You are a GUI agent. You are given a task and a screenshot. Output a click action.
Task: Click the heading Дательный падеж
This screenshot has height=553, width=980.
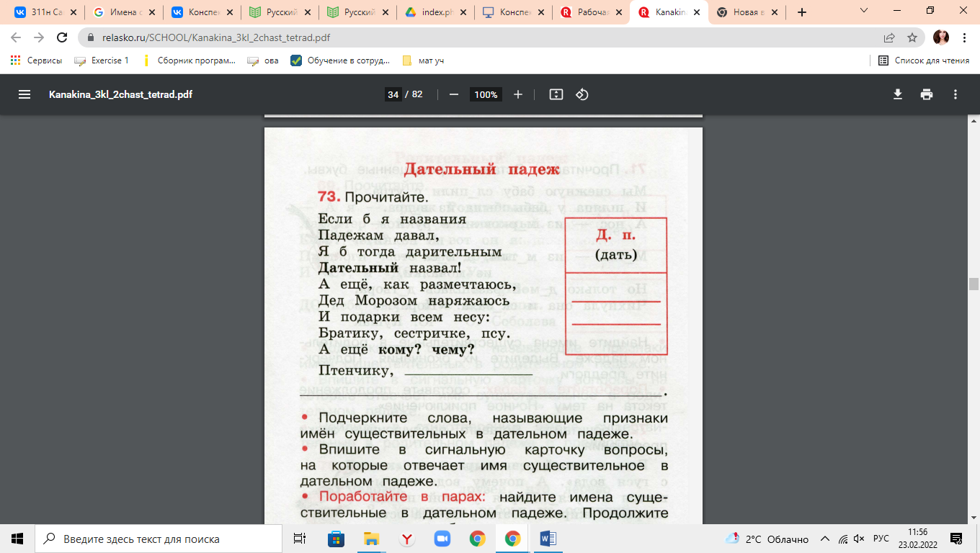coord(481,169)
